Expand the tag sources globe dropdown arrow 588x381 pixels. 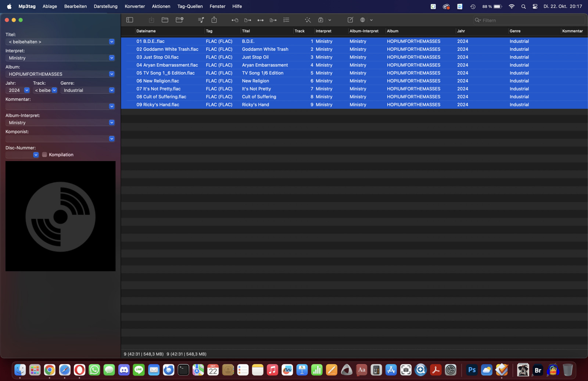371,20
